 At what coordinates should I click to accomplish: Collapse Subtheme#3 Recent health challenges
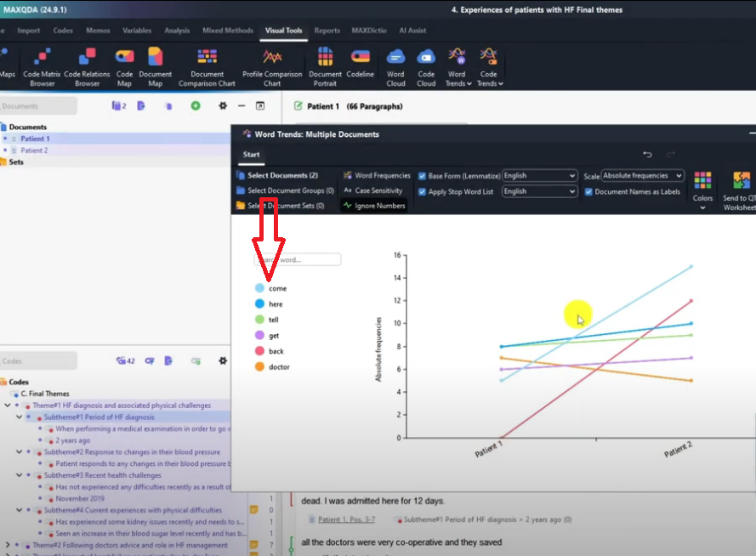click(x=20, y=475)
